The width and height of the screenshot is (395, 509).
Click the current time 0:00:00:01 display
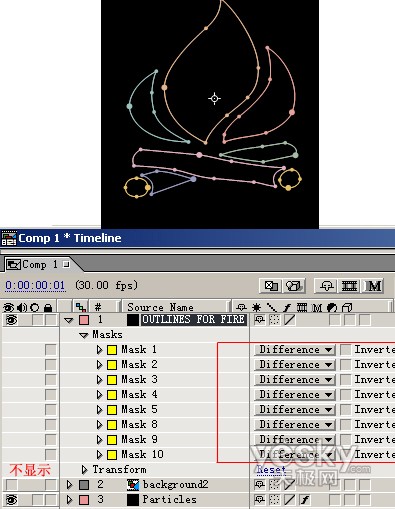pos(35,285)
